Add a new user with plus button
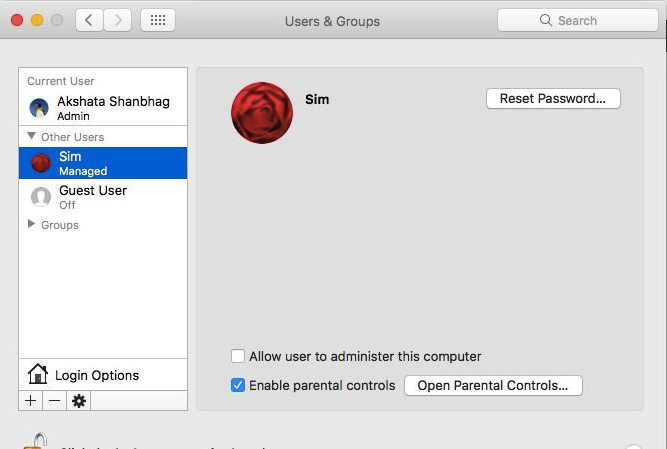The width and height of the screenshot is (667, 449). 31,401
